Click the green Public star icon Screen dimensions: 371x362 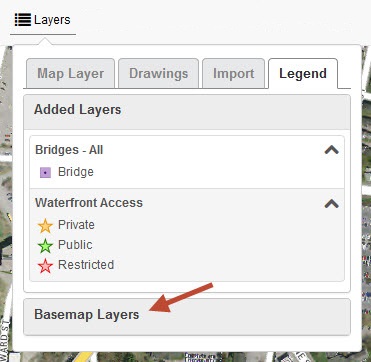point(45,246)
